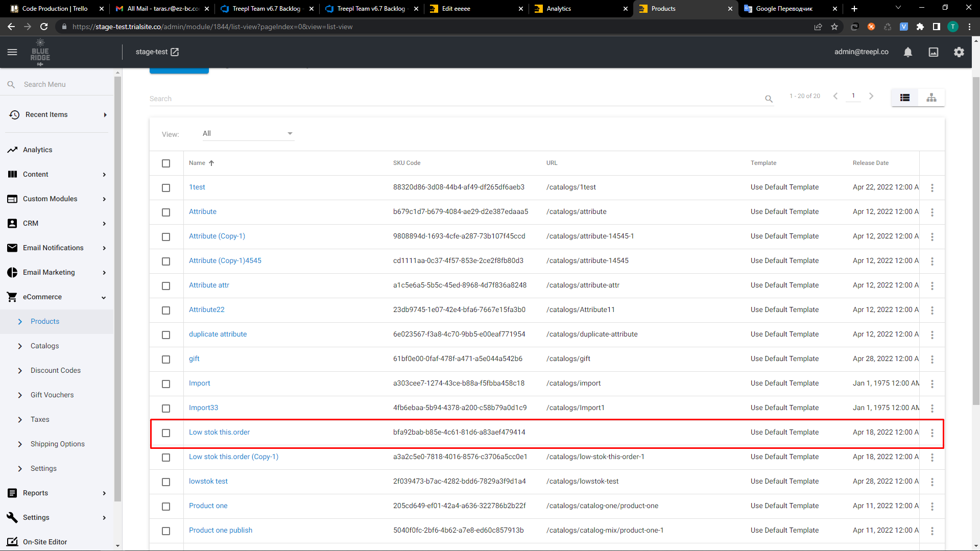
Task: Open row actions menu for Attribute attr
Action: click(932, 286)
